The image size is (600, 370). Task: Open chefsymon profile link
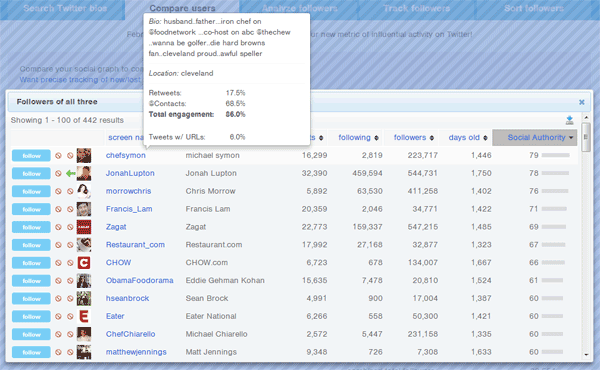(126, 155)
